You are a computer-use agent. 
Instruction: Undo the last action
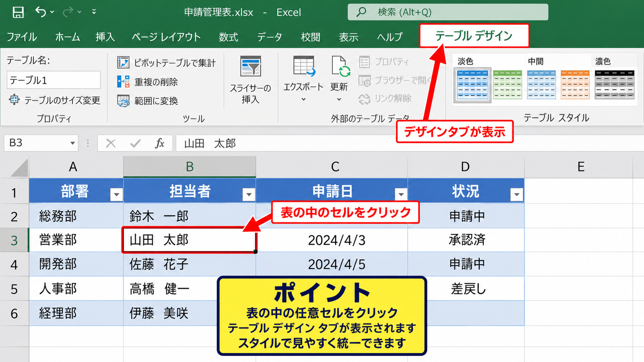pos(40,12)
